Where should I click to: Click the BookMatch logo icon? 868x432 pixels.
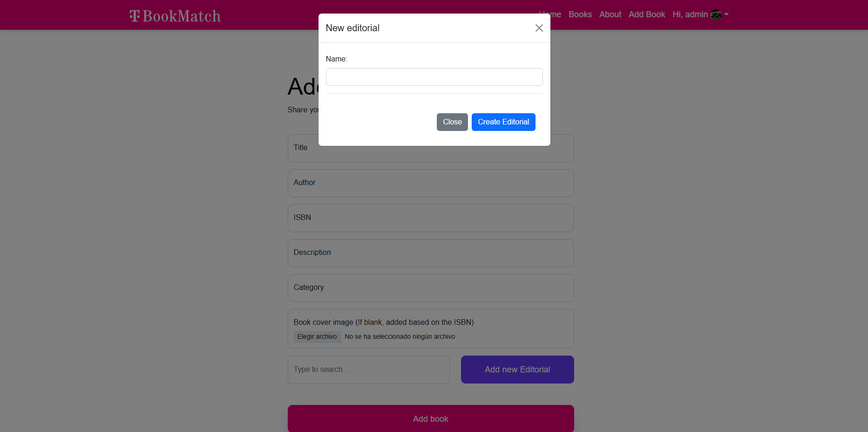[134, 15]
